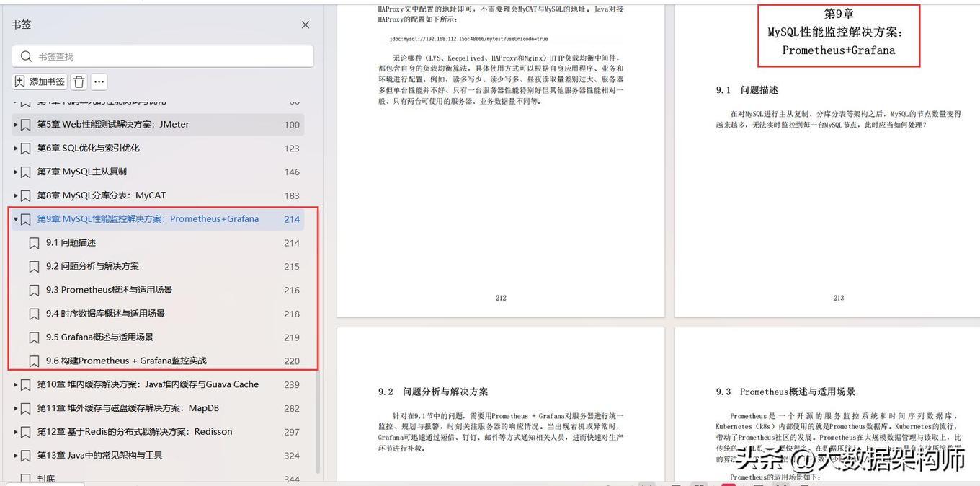Open bookmark 第7章 MySQL主从复制
The height and width of the screenshot is (486, 980).
pyautogui.click(x=82, y=172)
